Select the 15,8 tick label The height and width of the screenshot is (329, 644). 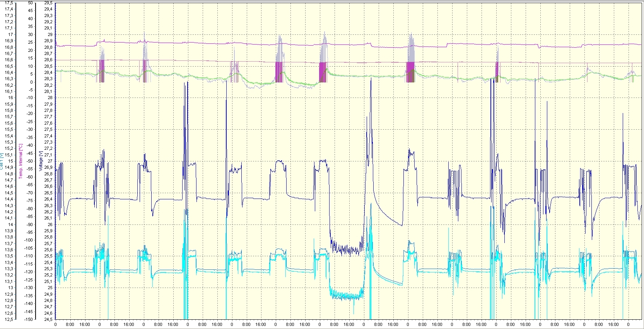(x=9, y=110)
